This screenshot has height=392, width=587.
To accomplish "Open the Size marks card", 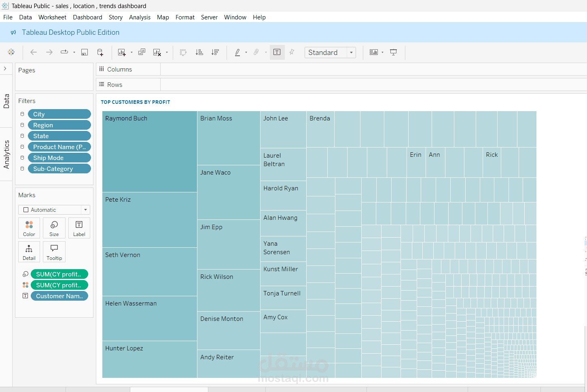I will point(54,228).
